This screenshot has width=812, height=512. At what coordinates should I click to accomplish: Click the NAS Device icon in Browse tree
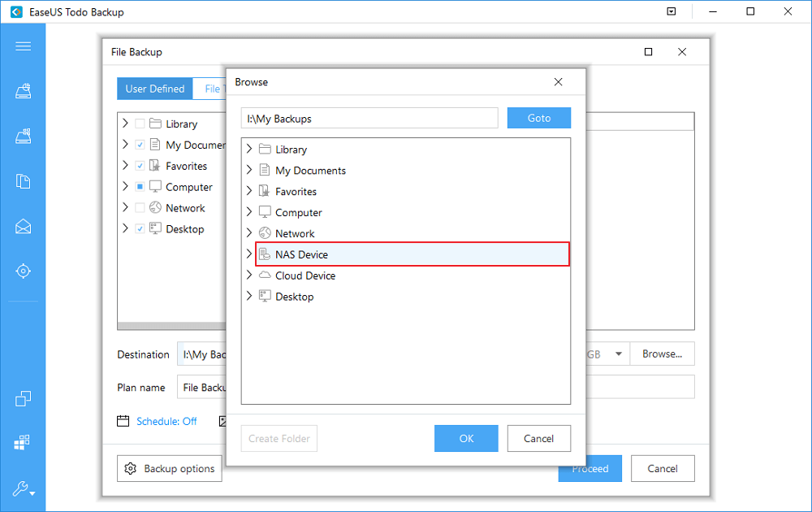(x=265, y=254)
